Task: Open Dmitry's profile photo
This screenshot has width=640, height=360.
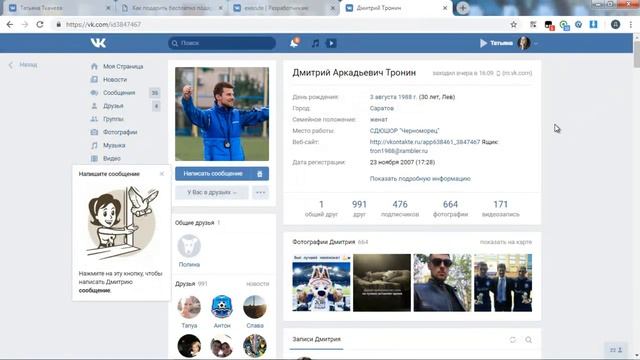Action: pos(222,114)
